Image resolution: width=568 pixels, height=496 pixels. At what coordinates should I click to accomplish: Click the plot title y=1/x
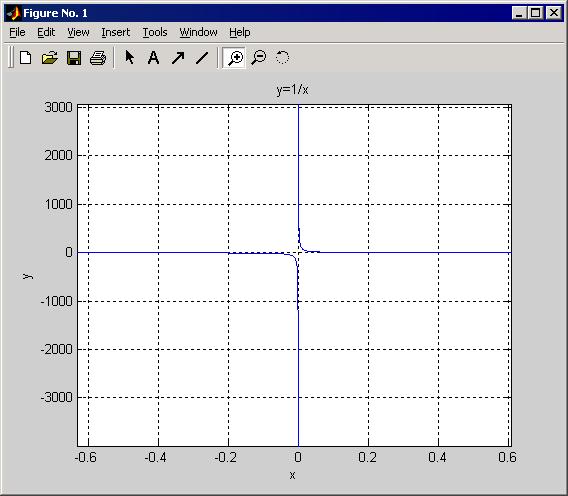coord(292,89)
